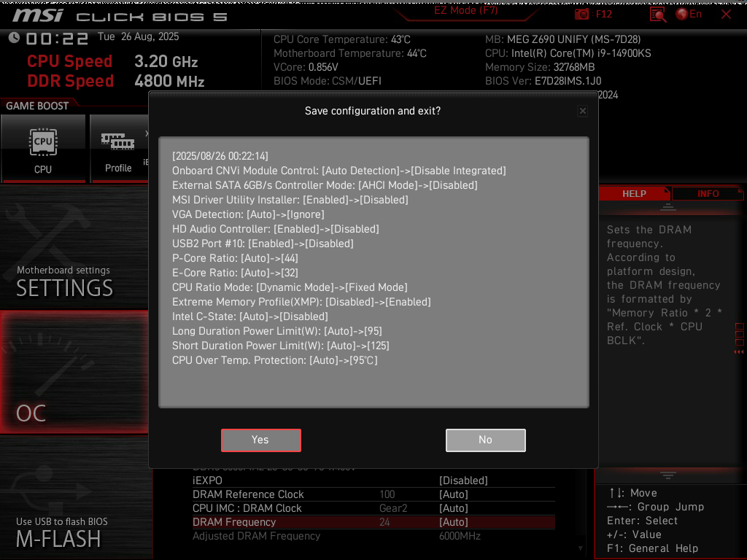Viewport: 747px width, 560px height.
Task: Take a screenshot with F12 camera icon
Action: tap(581, 15)
